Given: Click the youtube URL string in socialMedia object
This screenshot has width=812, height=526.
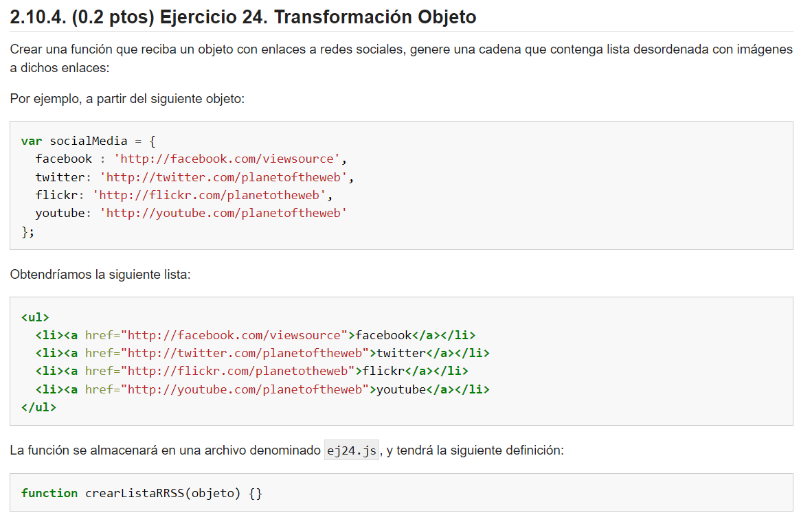Looking at the screenshot, I should [223, 214].
